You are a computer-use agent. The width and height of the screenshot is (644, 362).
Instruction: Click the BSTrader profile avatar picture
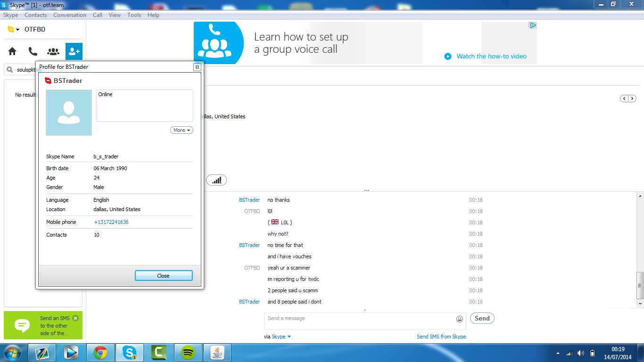[69, 113]
